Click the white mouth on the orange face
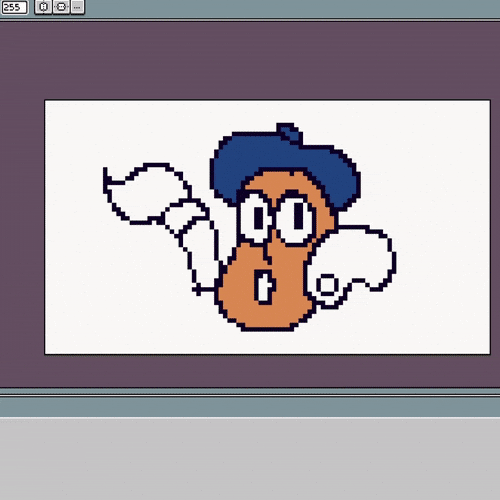 click(265, 287)
